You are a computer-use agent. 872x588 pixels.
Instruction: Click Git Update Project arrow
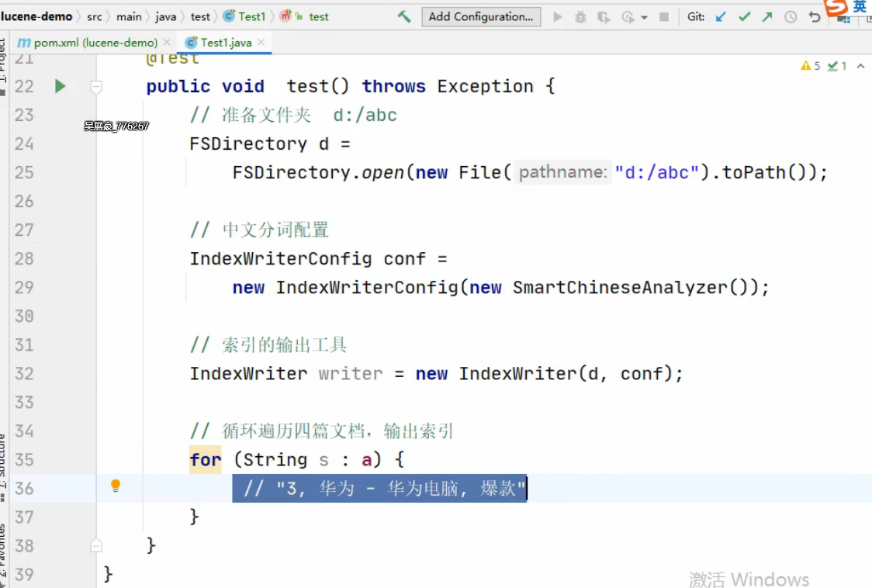click(721, 17)
